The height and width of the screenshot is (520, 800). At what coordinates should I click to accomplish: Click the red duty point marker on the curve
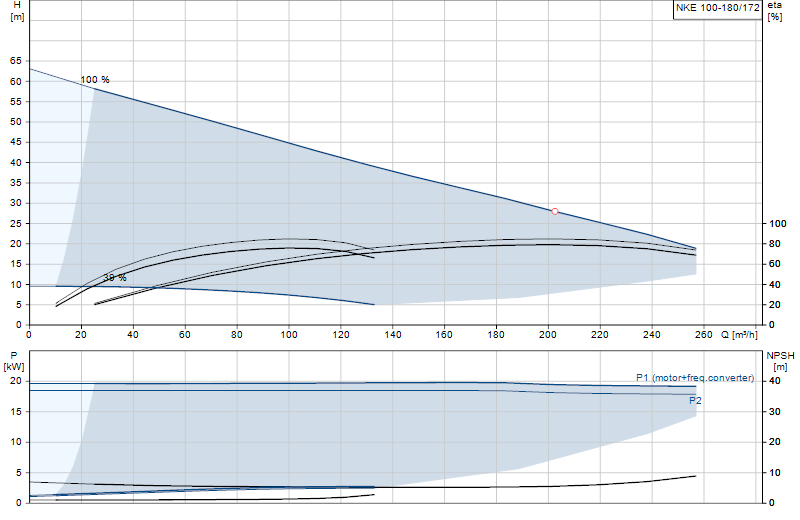coord(555,211)
